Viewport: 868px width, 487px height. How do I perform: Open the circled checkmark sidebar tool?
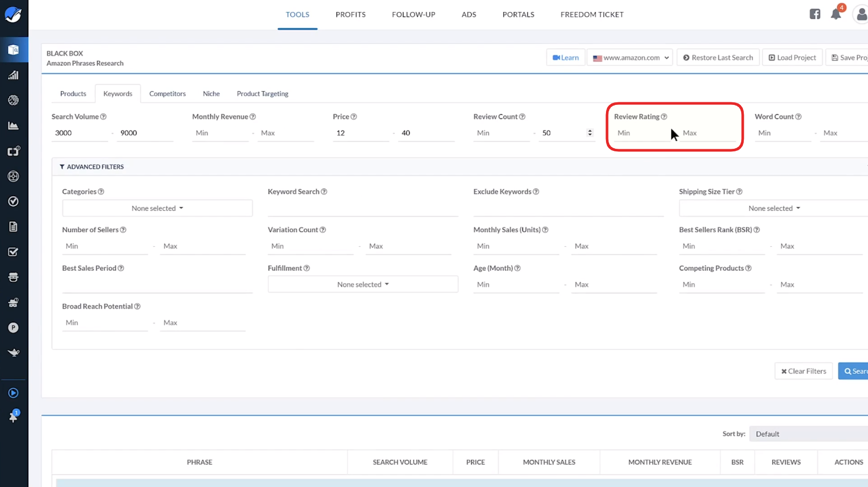pyautogui.click(x=14, y=201)
